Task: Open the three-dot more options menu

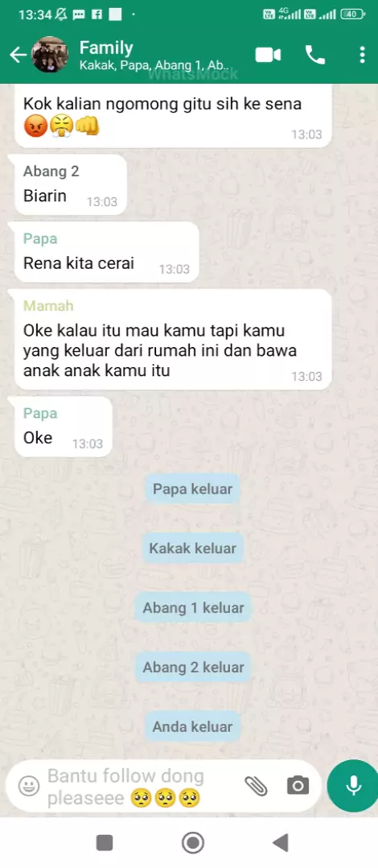Action: (362, 55)
